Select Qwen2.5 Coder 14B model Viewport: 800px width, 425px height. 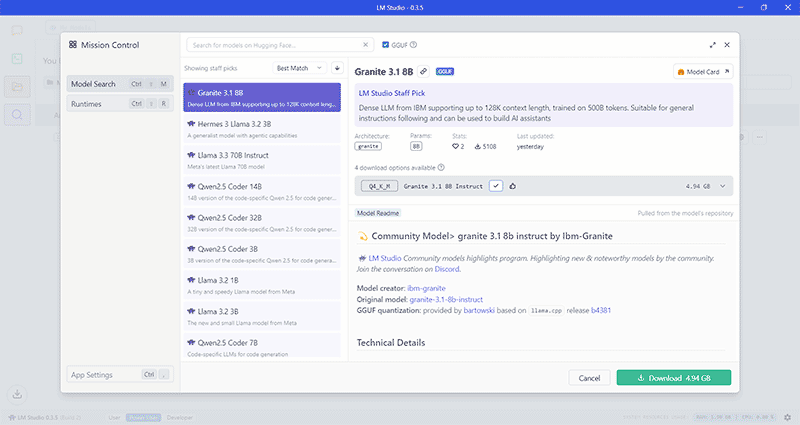262,191
